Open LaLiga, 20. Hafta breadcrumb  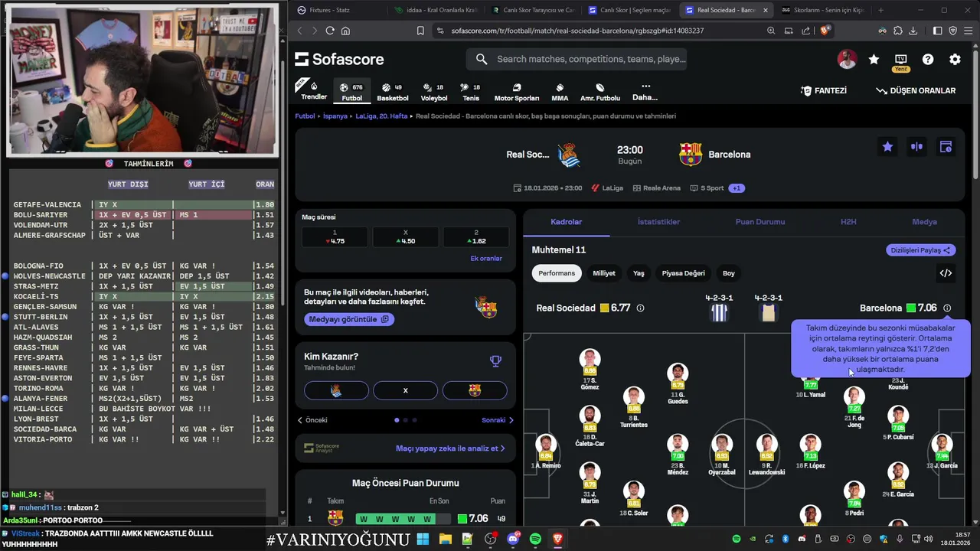[381, 116]
